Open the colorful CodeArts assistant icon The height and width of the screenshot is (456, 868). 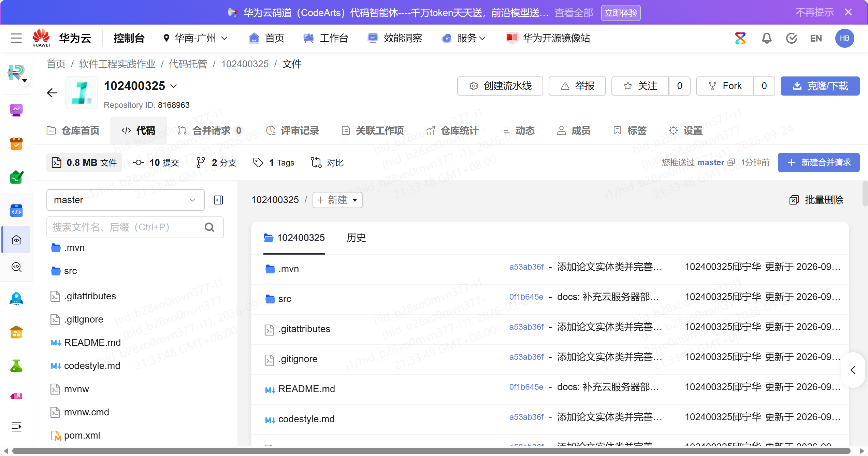[740, 38]
